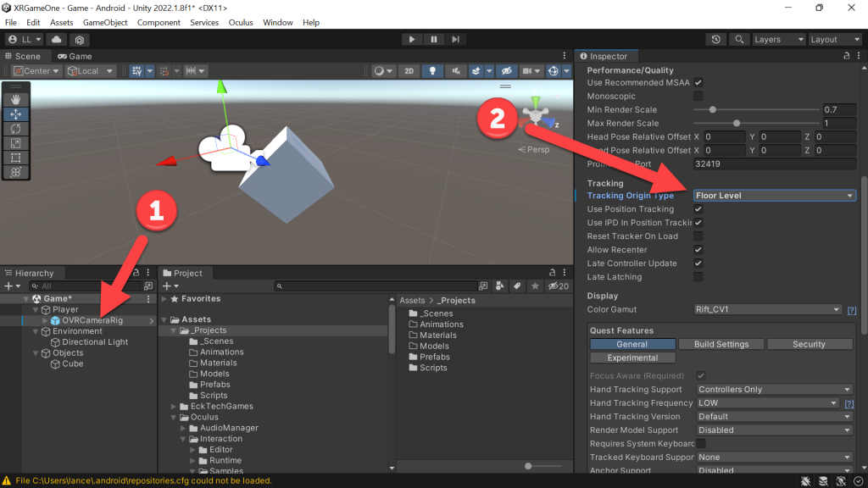Open the Hierarchy create plus menu
This screenshot has height=488, width=868.
[12, 286]
